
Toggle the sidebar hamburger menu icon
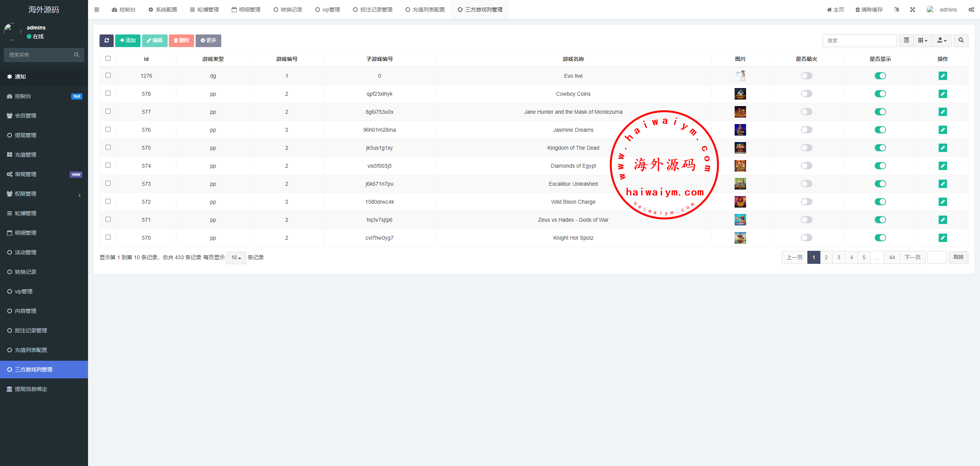pyautogui.click(x=96, y=10)
